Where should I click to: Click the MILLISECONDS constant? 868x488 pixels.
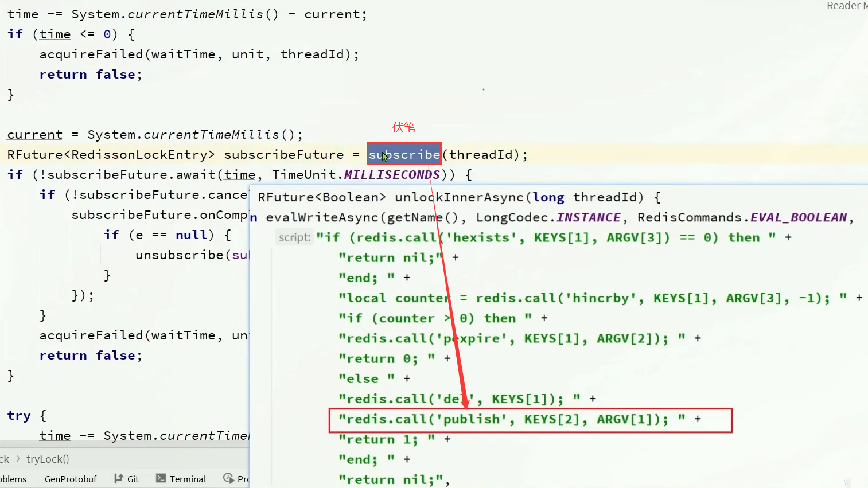pyautogui.click(x=392, y=174)
